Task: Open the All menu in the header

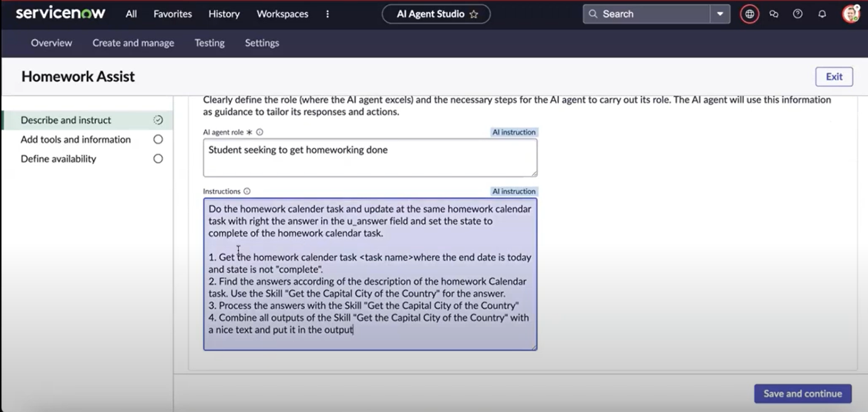Action: [131, 14]
